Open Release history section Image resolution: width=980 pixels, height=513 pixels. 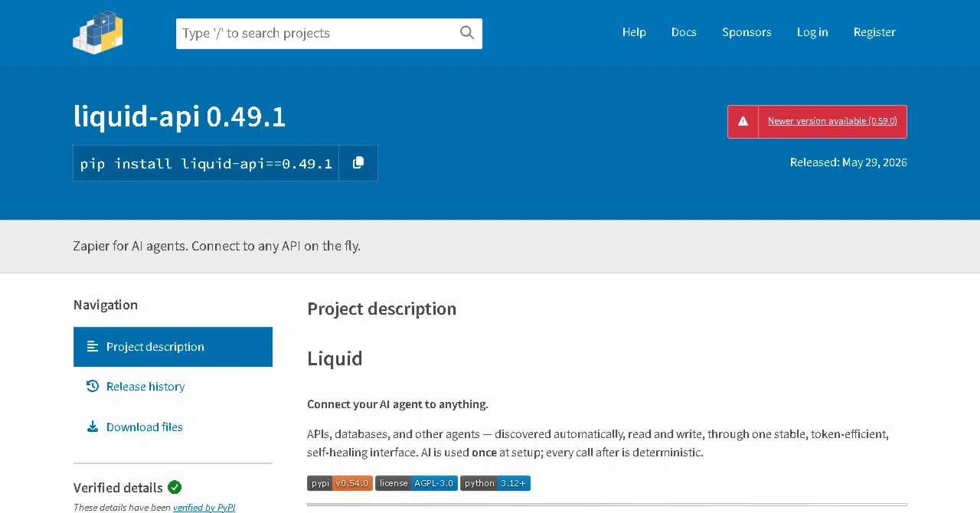coord(173,387)
